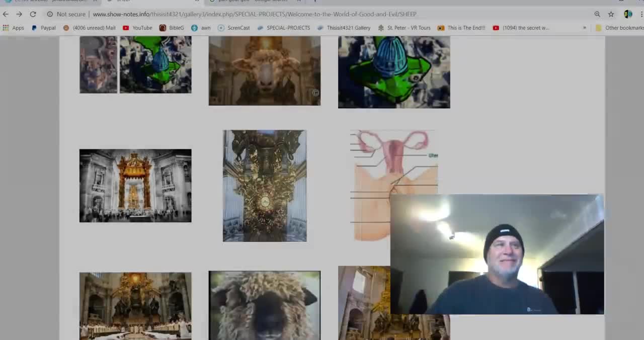The height and width of the screenshot is (340, 644).
Task: Open the BibleG bookmark
Action: coord(172,28)
